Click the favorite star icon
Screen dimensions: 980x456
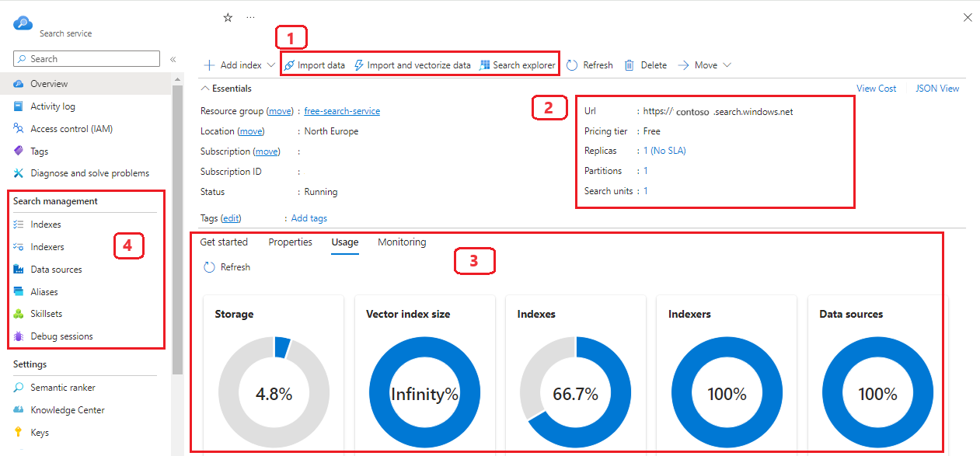[228, 17]
